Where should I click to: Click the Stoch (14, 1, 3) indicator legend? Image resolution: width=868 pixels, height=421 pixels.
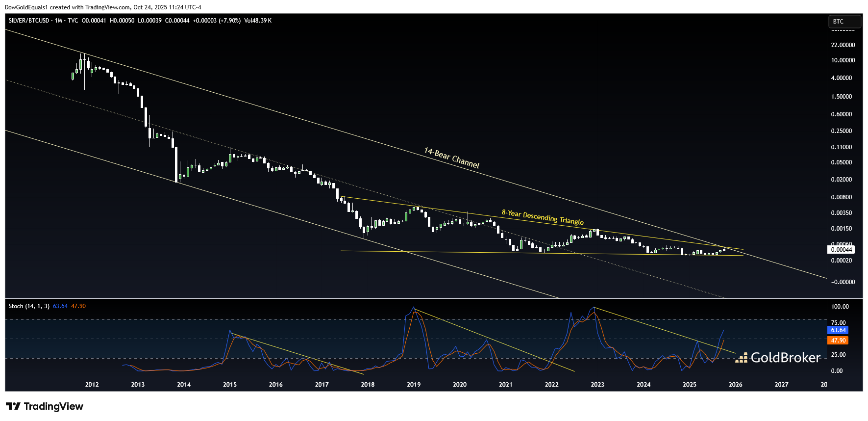click(29, 306)
